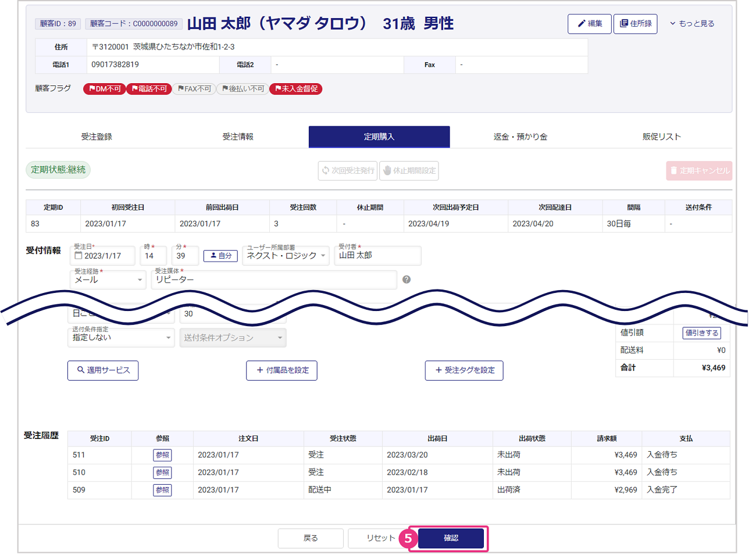Screen dimensions: 756x554
Task: Switch to the 受注情報 tab
Action: (x=238, y=137)
